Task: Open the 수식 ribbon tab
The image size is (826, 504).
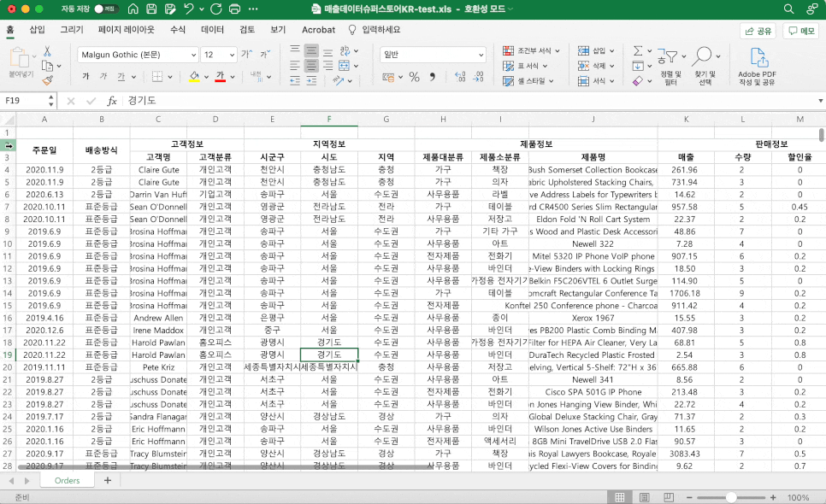Action: point(178,29)
